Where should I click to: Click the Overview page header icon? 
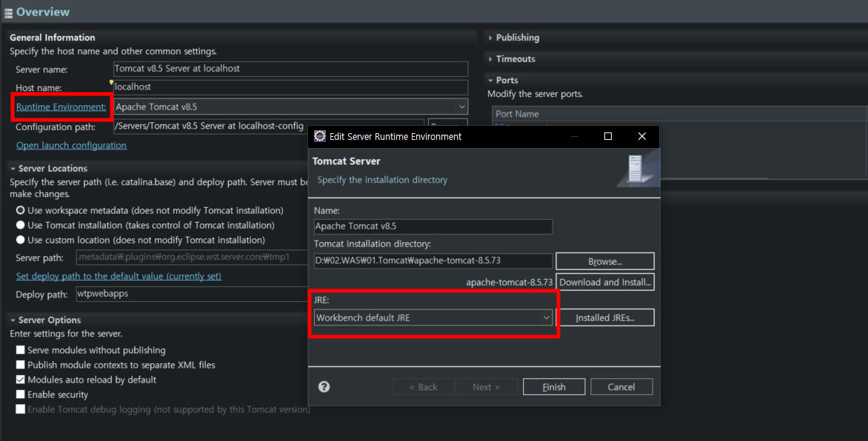[8, 13]
